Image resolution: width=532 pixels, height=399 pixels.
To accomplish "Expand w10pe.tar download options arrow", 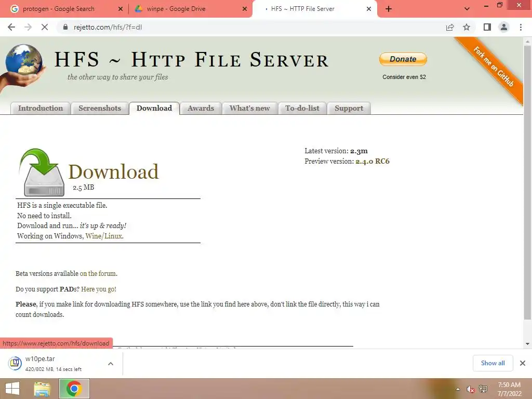I will pyautogui.click(x=111, y=364).
